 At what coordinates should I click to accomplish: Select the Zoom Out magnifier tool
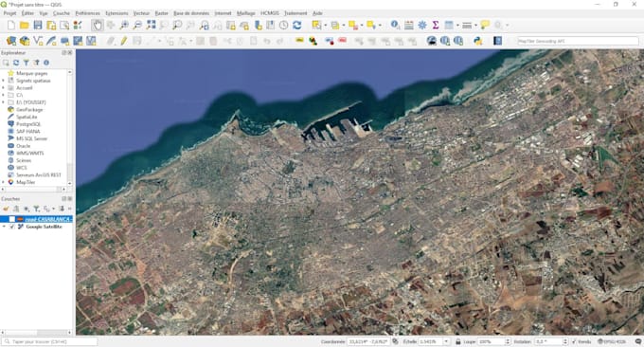(x=137, y=26)
